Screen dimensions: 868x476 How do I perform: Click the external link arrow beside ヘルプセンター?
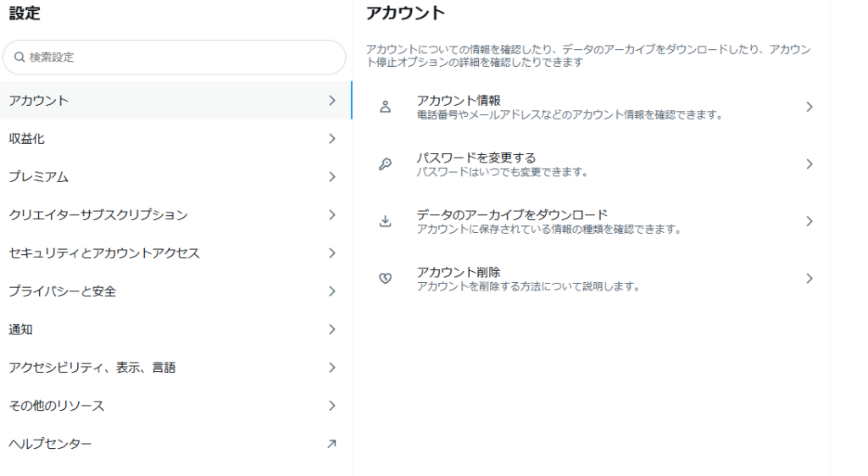331,444
